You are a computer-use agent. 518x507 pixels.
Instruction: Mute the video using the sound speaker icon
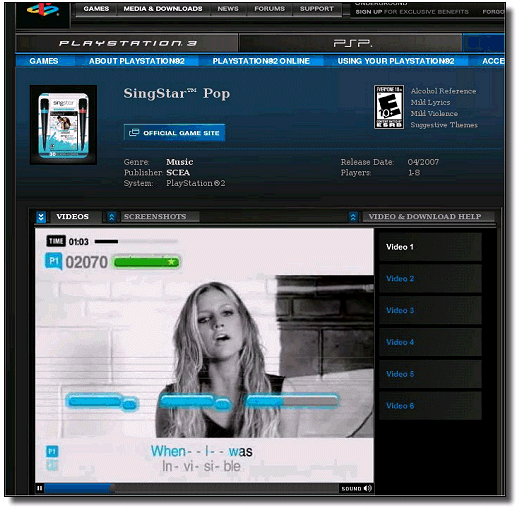pos(368,488)
